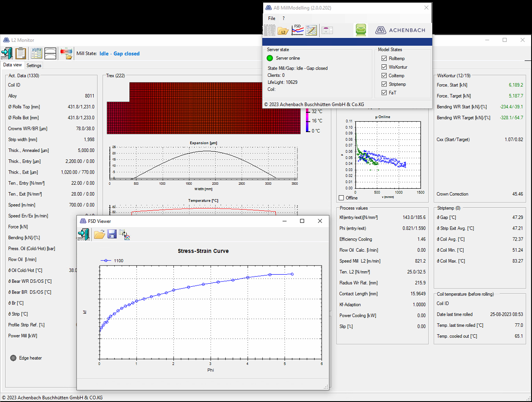
Task: Click the roll profile icon in L2 Monitor toolbar
Action: tap(50, 53)
